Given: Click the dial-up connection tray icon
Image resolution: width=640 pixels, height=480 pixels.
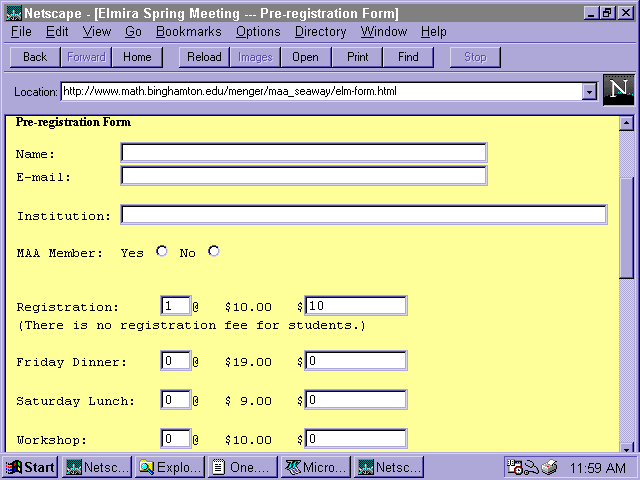Looking at the screenshot, I should click(531, 467).
